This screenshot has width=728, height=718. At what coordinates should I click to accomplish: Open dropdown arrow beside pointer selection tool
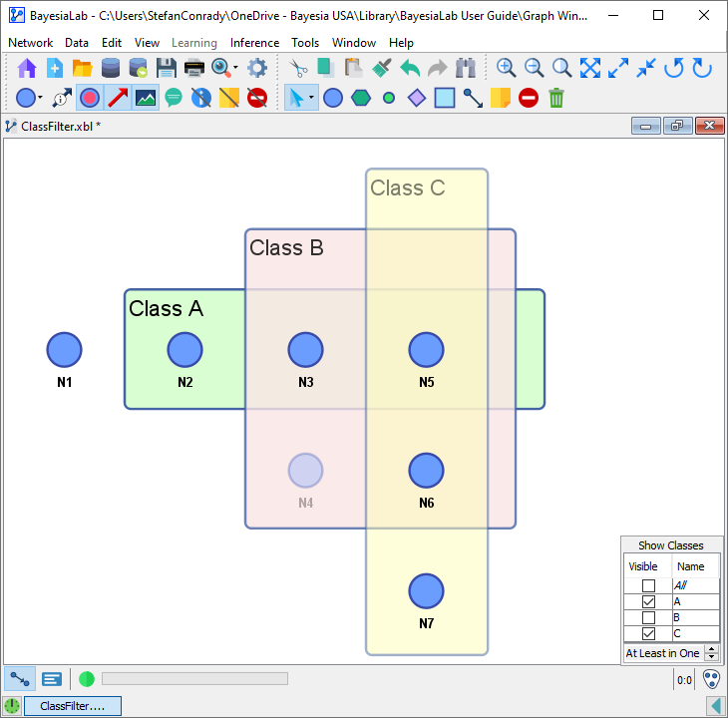[312, 98]
